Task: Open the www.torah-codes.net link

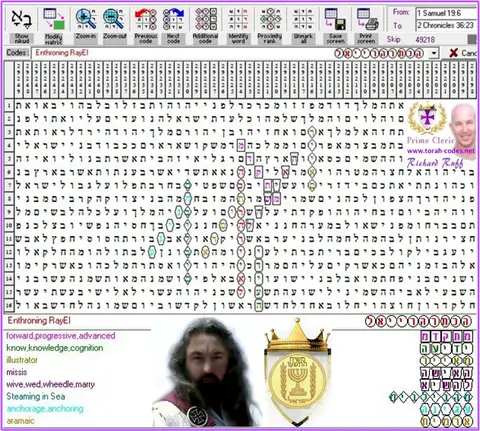Action: [440, 151]
